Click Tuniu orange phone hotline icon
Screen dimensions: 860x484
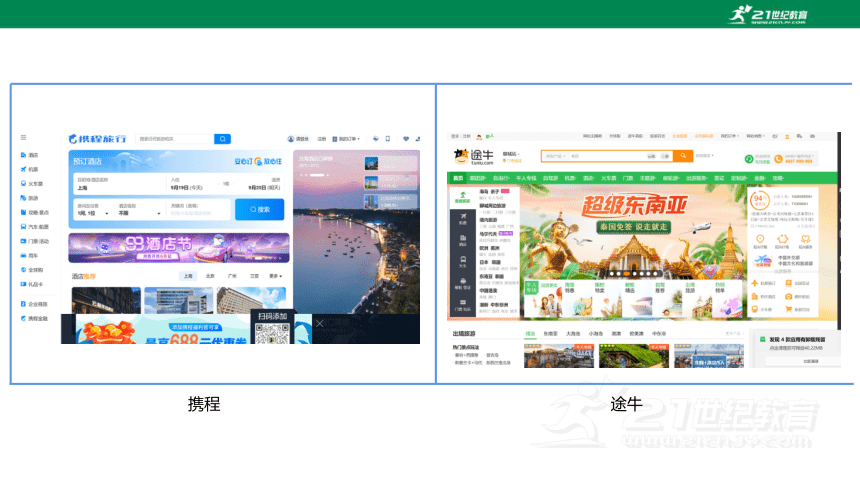point(778,159)
